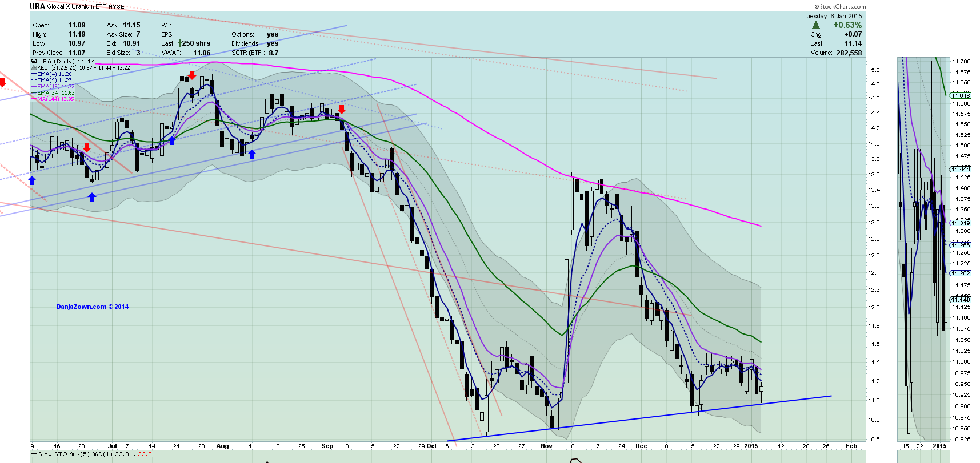980x463 pixels.
Task: Click the 'MA(144) 12.95' legend text
Action: [56, 99]
